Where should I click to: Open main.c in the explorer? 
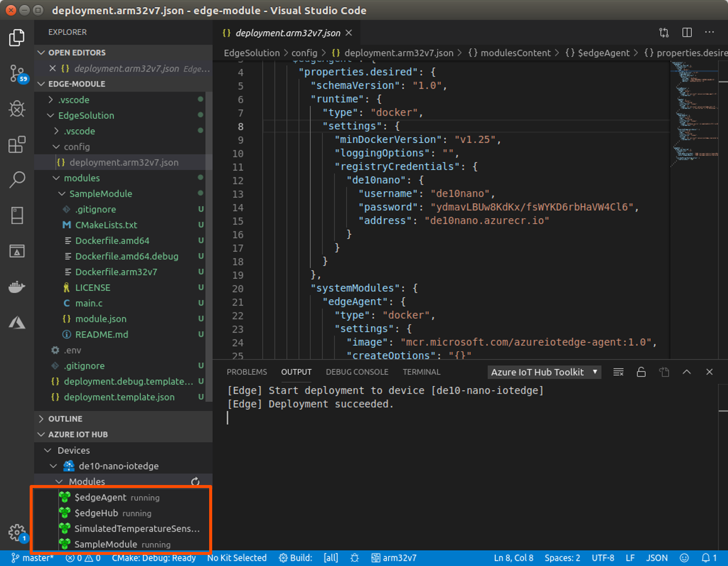(x=89, y=303)
